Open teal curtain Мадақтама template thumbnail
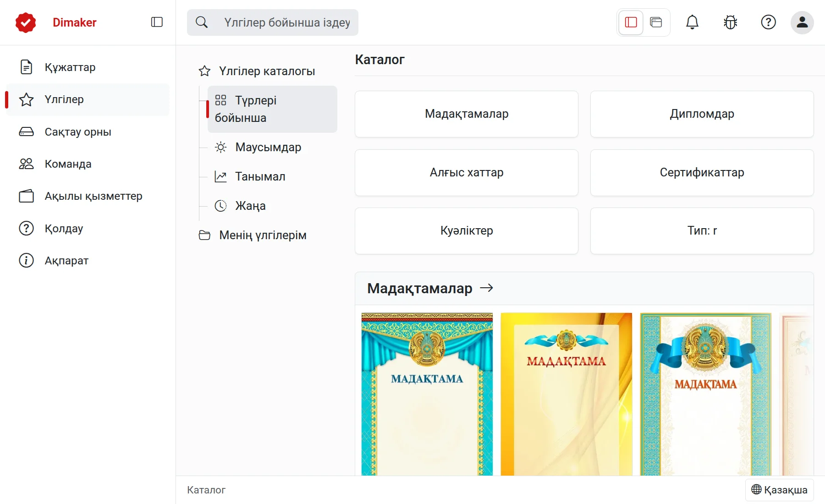The width and height of the screenshot is (825, 504). point(427,394)
